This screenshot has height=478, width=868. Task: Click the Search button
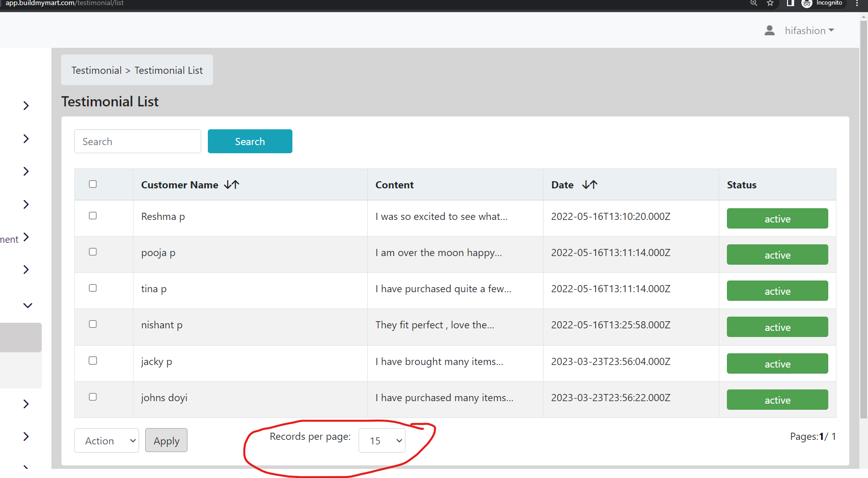click(250, 141)
